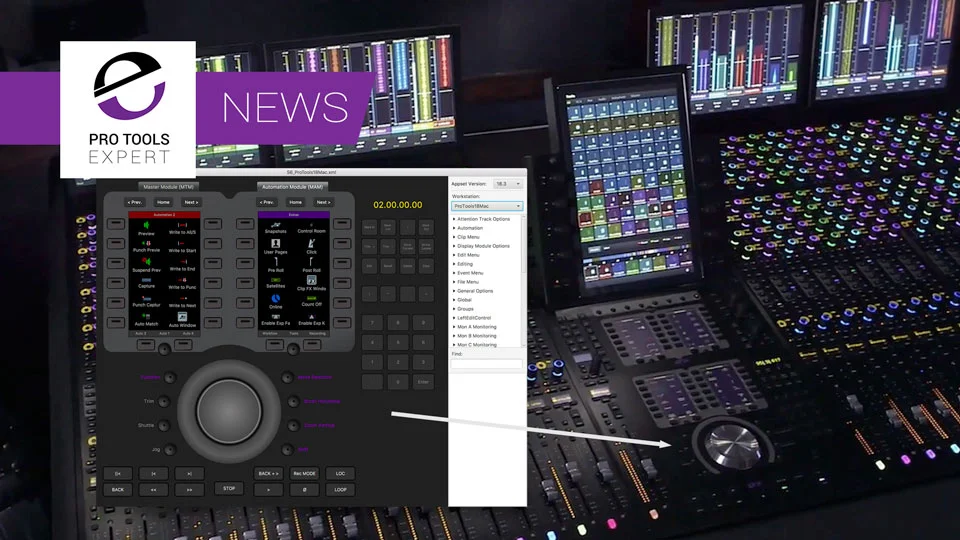Screen dimensions: 960x540
Task: Go to Next page on Master Module
Action: [x=191, y=202]
